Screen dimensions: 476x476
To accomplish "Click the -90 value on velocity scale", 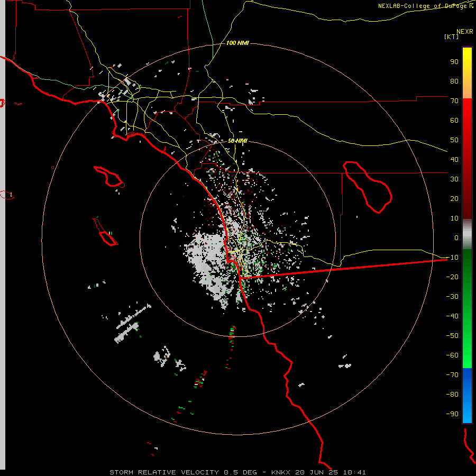I will click(x=452, y=414).
